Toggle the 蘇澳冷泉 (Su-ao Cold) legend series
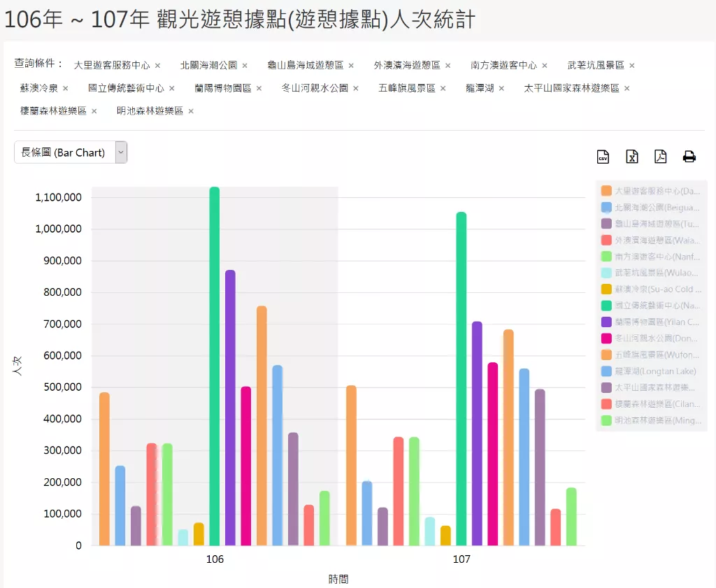The image size is (716, 588). tap(651, 289)
